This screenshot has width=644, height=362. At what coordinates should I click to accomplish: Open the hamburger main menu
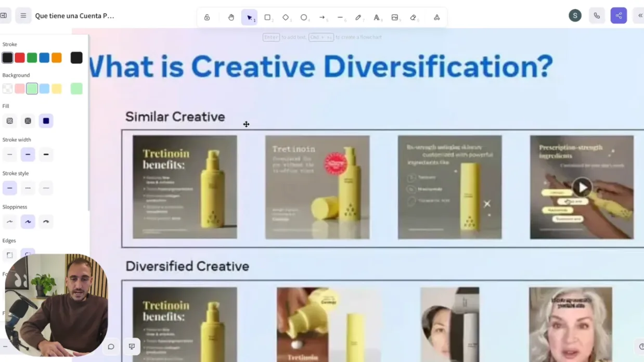point(23,16)
